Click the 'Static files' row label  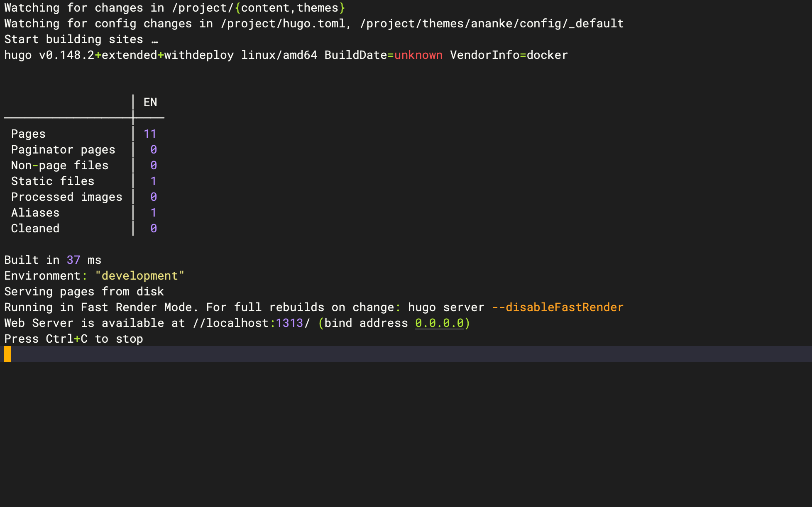tap(53, 181)
